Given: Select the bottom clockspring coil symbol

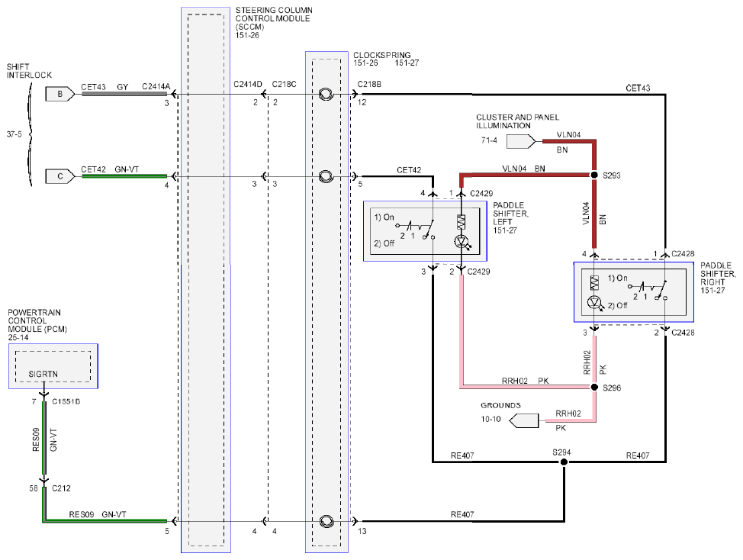Looking at the screenshot, I should point(326,521).
